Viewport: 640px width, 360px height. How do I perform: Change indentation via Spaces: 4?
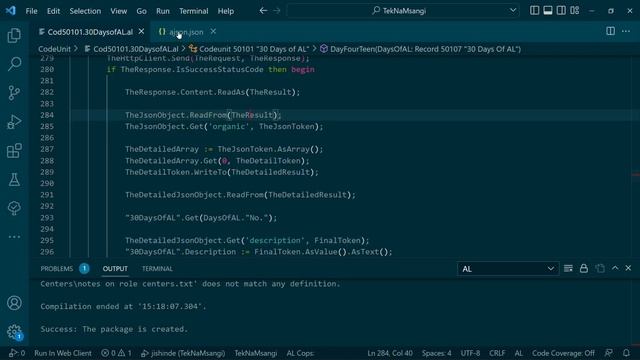point(437,353)
